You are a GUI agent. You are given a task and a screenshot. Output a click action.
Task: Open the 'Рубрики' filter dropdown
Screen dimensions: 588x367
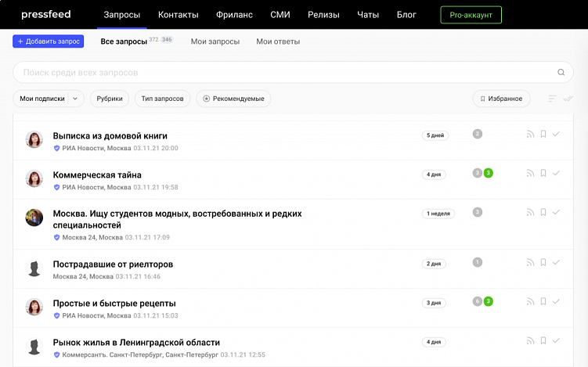click(x=110, y=99)
